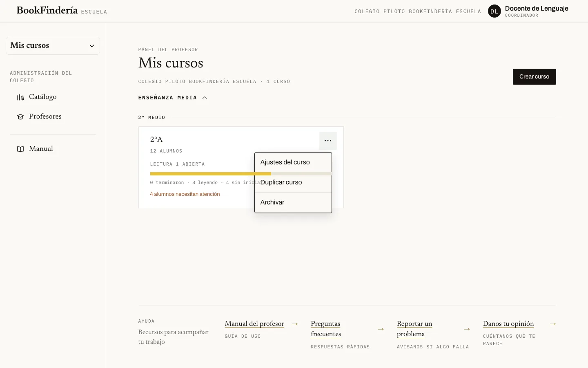Screen dimensions: 588x368
Task: Click the '2° MEDIO' section heading
Action: (x=151, y=117)
